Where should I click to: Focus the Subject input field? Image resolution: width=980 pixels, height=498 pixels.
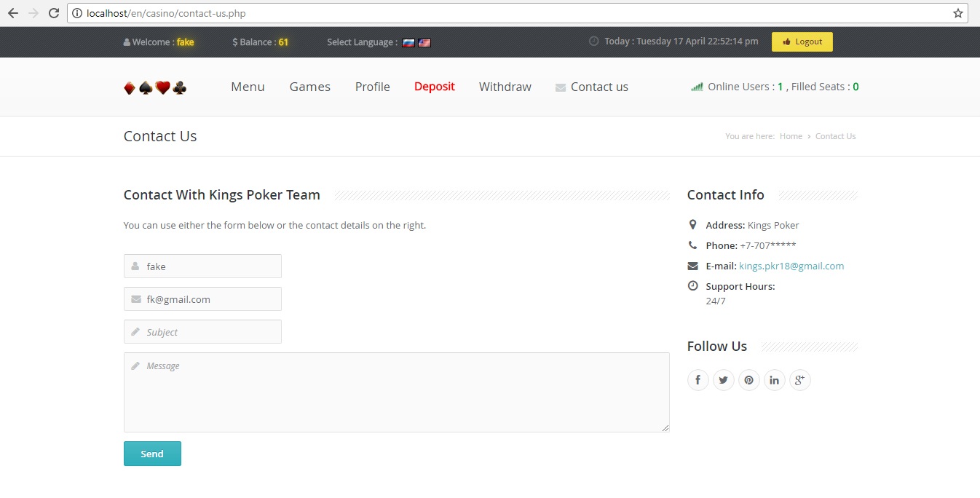point(202,332)
